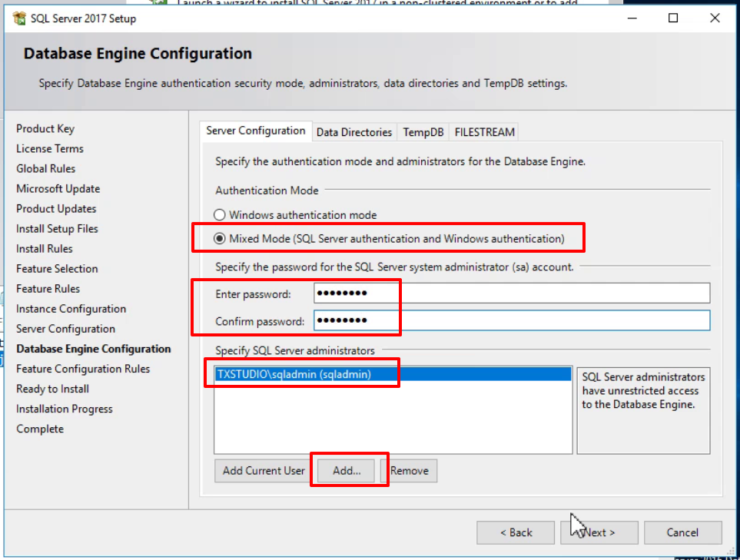Select Mixed Mode authentication radio button
Viewport: 740px width, 560px height.
pos(220,239)
